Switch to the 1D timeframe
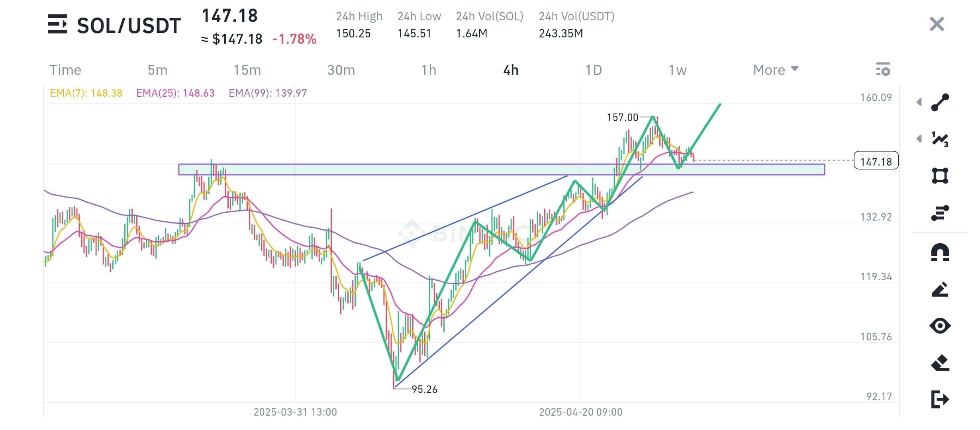The height and width of the screenshot is (430, 980). pyautogui.click(x=594, y=70)
